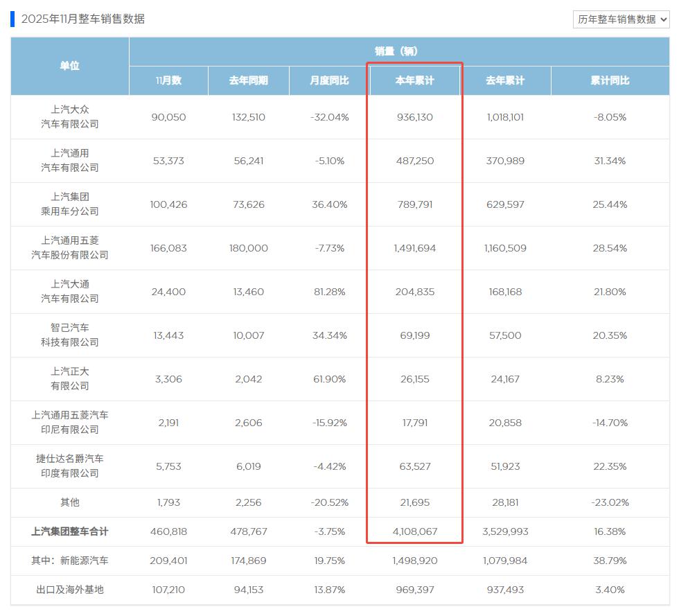Screen dimensions: 688x616
Task: Select the 去年累计 column header
Action: pos(505,80)
